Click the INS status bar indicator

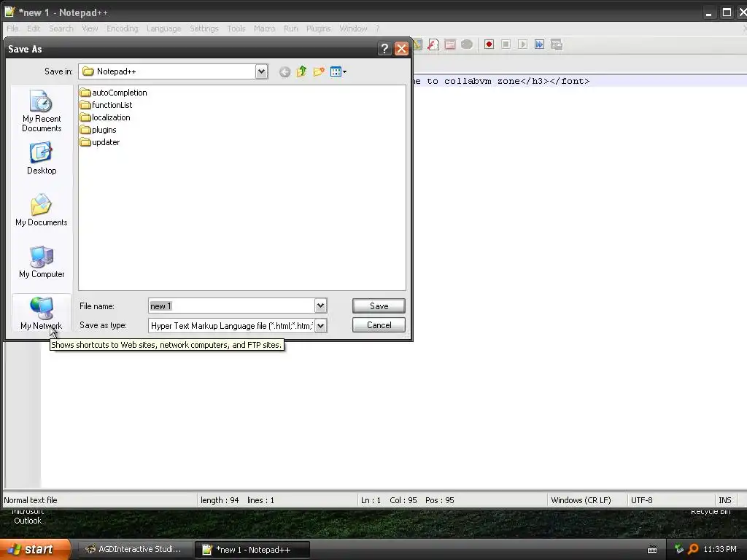click(x=725, y=500)
